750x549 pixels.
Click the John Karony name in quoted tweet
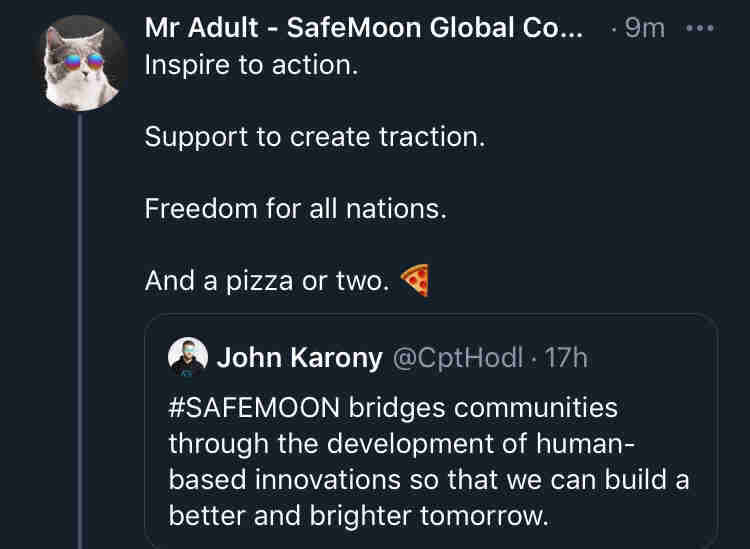click(x=299, y=357)
